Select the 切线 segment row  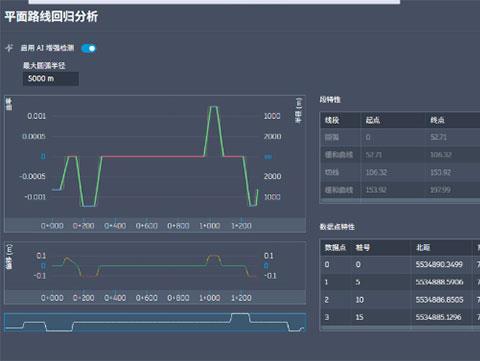[x=400, y=172]
